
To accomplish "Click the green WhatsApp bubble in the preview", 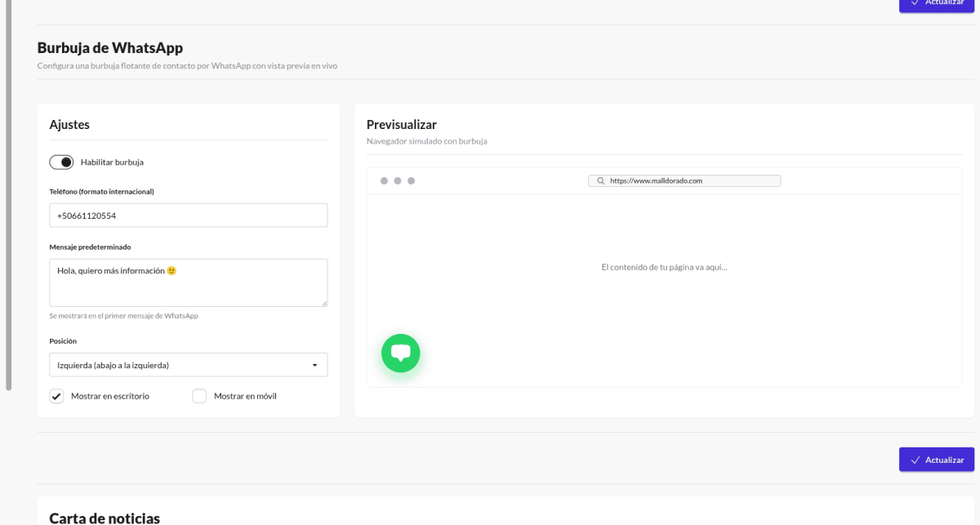I will (400, 353).
